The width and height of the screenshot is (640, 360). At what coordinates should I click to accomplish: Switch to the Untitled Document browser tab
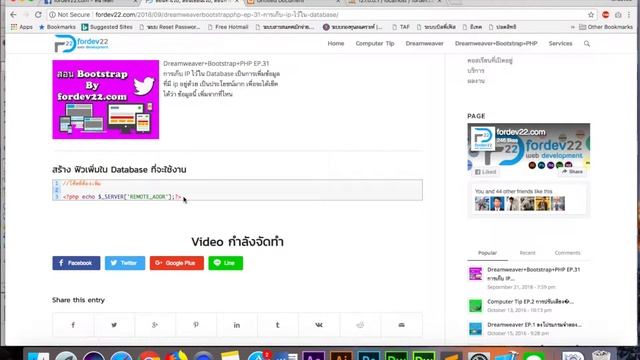click(x=292, y=2)
